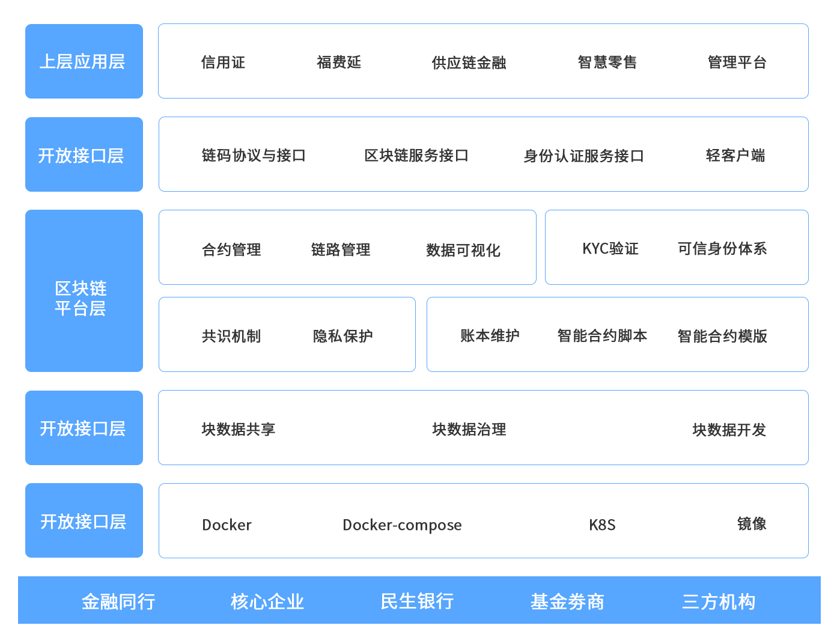Click the 管理平台 label
This screenshot has width=840, height=643.
[737, 62]
